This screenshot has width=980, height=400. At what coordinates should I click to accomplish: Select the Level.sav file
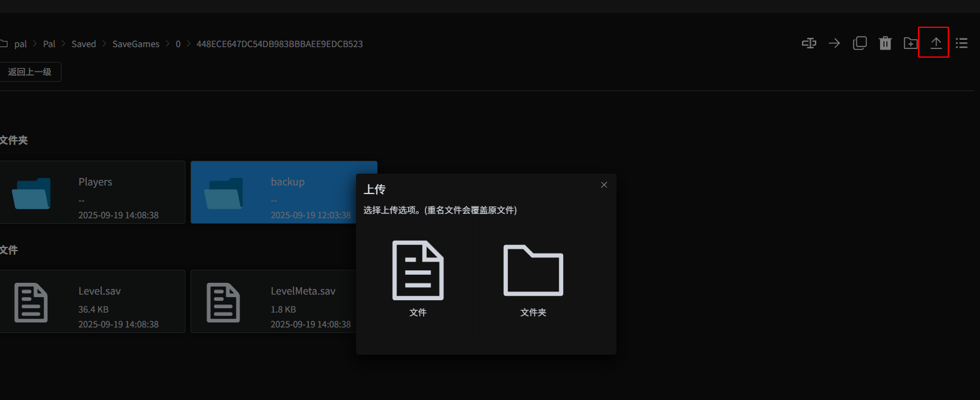coord(92,301)
